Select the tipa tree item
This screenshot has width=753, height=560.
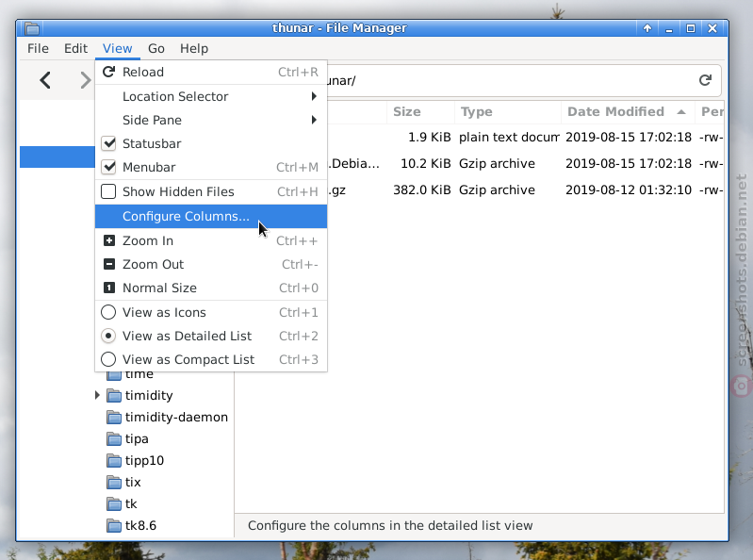click(137, 438)
